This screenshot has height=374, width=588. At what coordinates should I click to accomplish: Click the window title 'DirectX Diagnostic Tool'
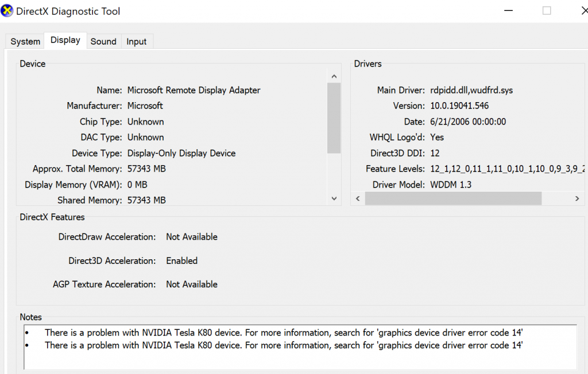point(68,11)
